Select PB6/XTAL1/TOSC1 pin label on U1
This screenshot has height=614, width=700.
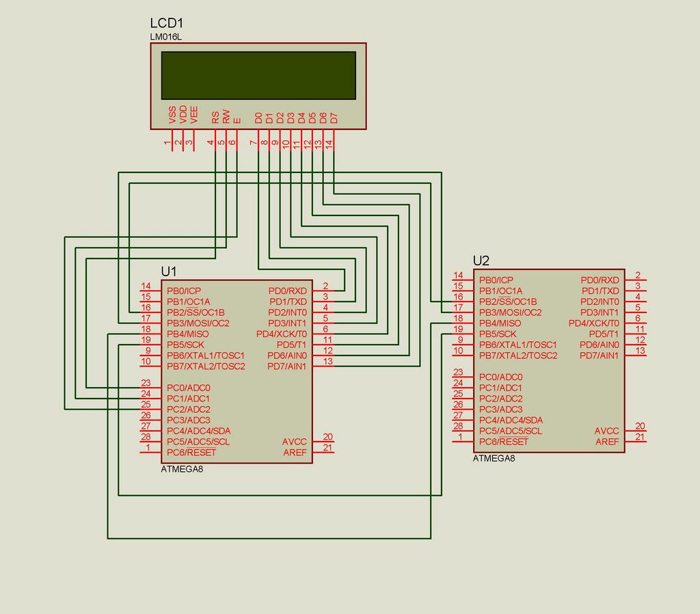point(205,356)
